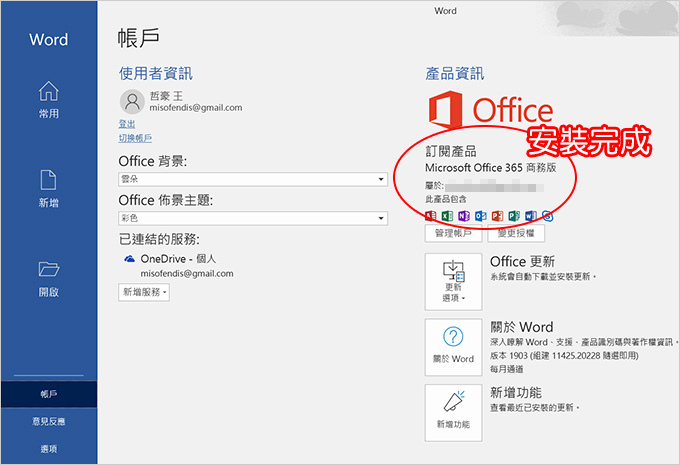Click the Access app icon
This screenshot has height=465, width=680.
pos(431,216)
